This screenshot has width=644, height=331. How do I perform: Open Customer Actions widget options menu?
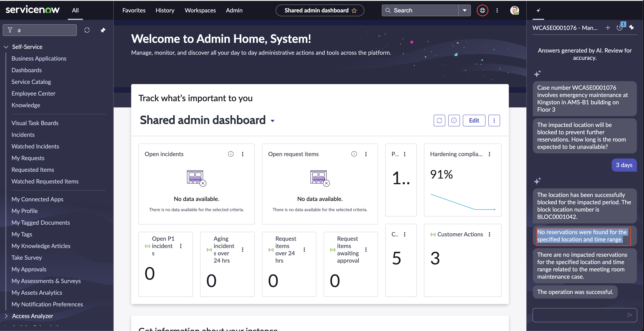pos(489,234)
